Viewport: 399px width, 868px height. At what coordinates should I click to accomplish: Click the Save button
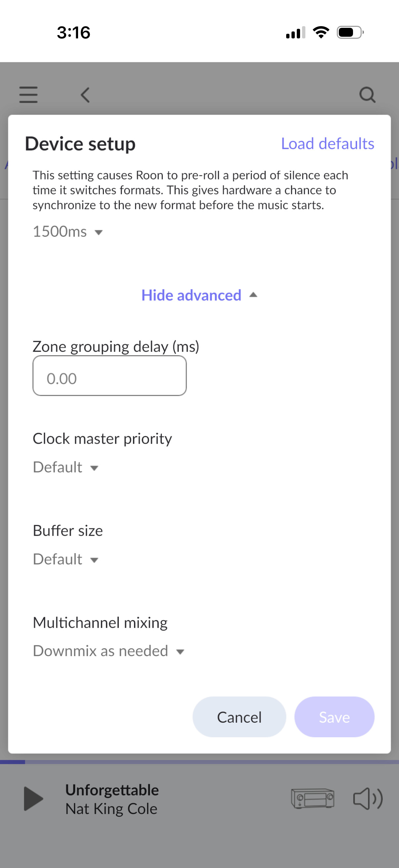coord(334,717)
